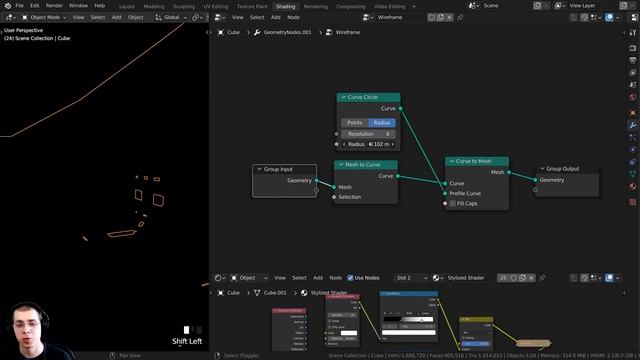Open the Slot 1 material slot dropdown
This screenshot has height=360, width=640.
coord(411,278)
